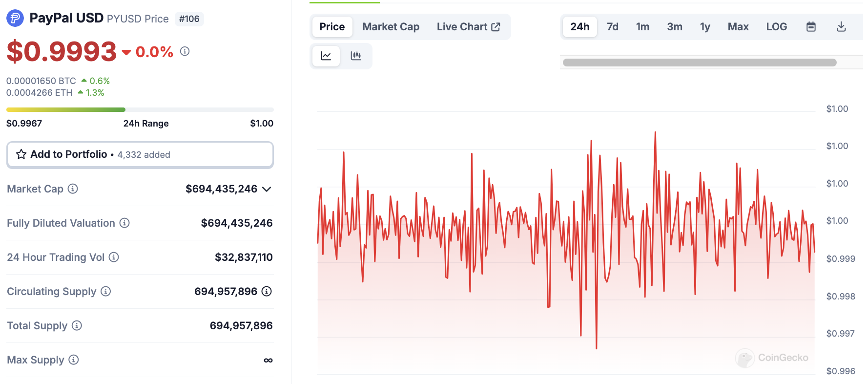868x384 pixels.
Task: Click the $0.997 chart axis label
Action: click(x=841, y=334)
